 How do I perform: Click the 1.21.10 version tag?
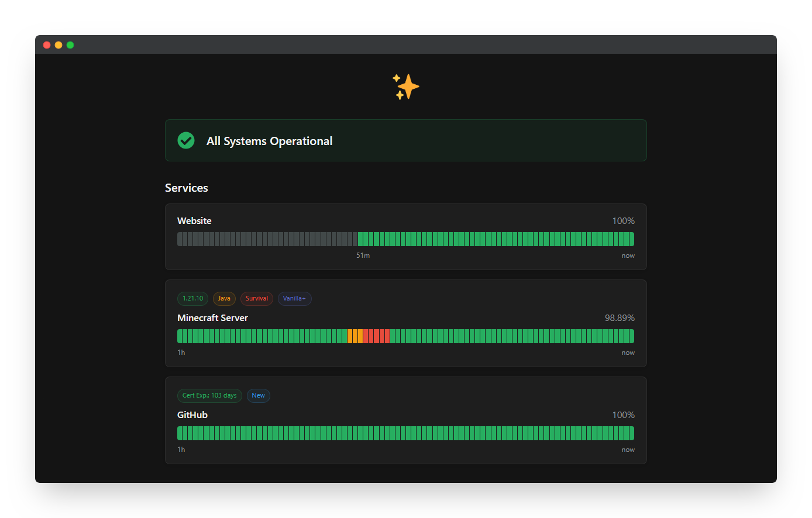[192, 299]
